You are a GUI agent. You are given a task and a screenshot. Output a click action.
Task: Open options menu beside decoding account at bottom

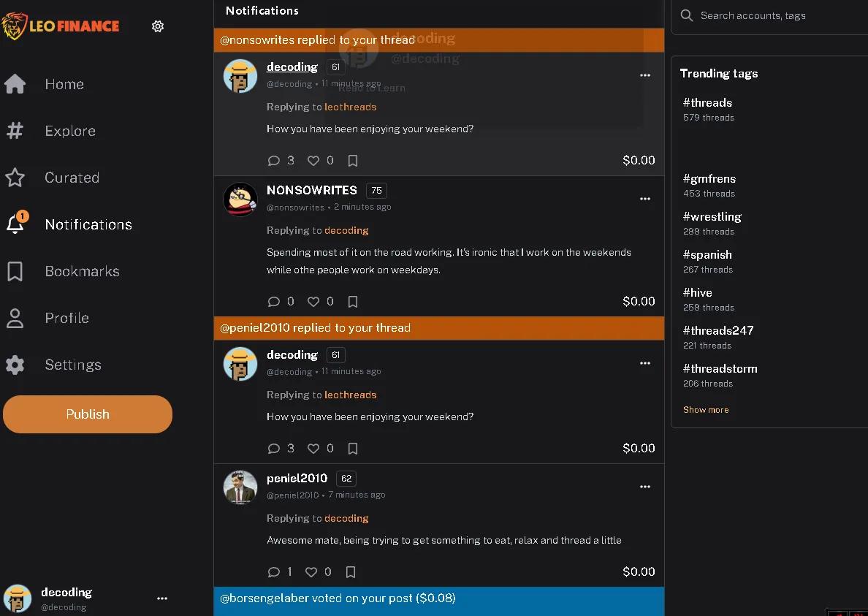161,598
